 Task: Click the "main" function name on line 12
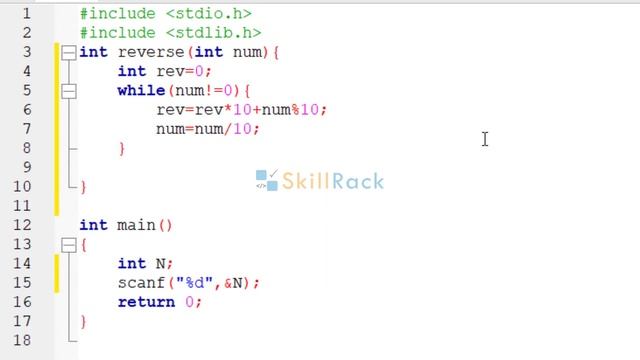coord(136,225)
